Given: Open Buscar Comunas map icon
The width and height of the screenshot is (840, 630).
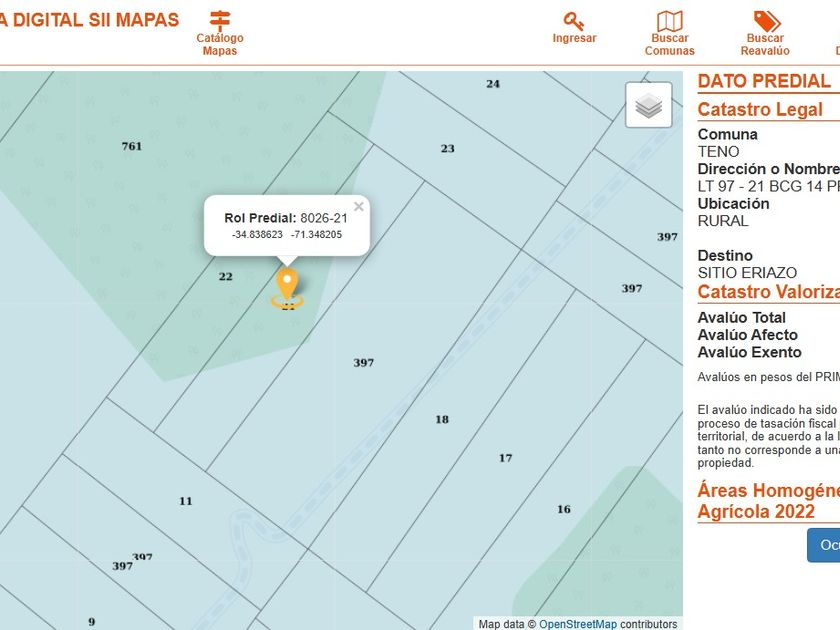Looking at the screenshot, I should click(x=670, y=21).
